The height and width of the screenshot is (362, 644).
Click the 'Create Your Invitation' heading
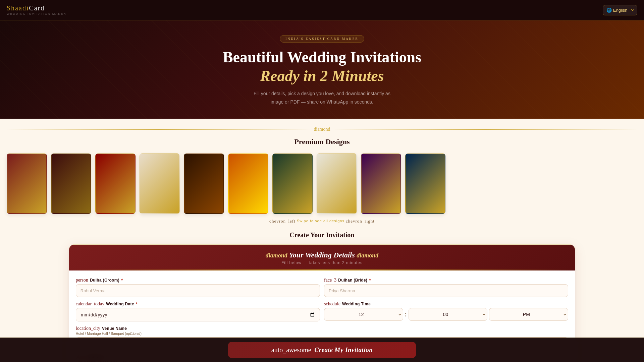(322, 235)
